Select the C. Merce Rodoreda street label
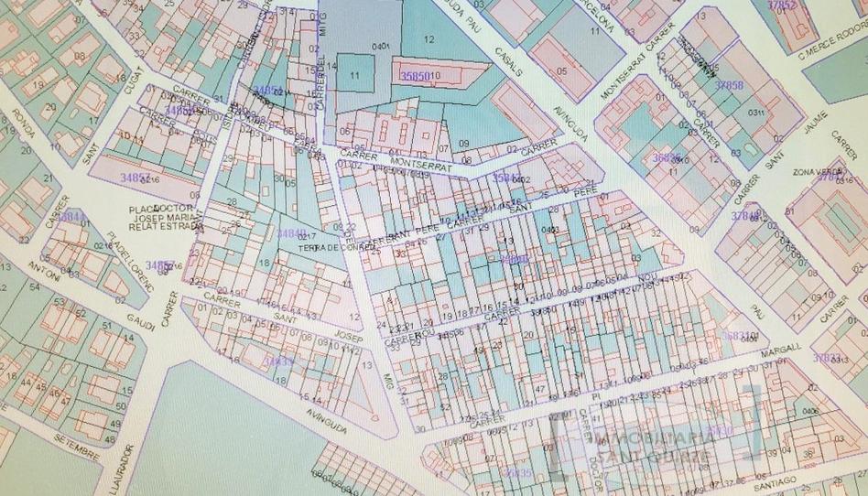The width and height of the screenshot is (868, 496). [x=832, y=54]
